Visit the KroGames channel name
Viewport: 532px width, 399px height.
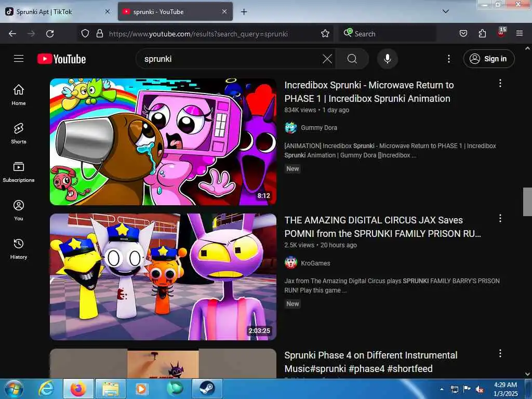[x=315, y=263]
